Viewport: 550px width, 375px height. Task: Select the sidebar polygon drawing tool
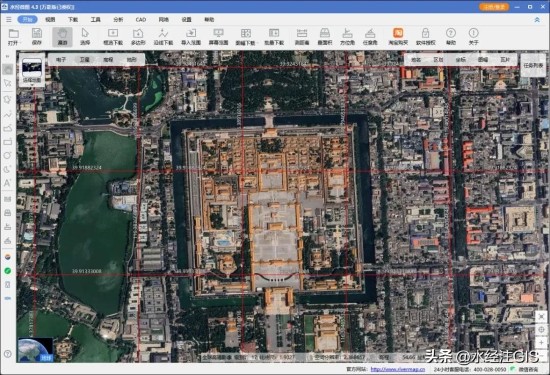(x=7, y=100)
